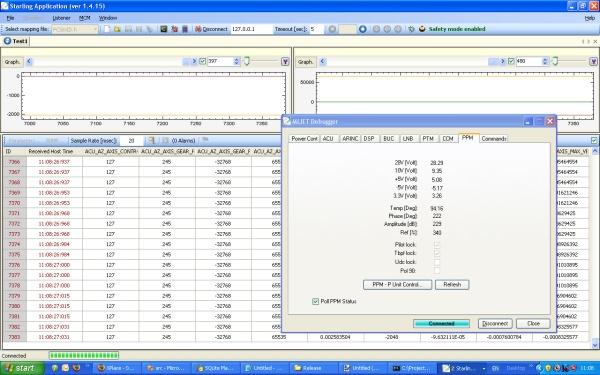Click left scroll arrow on left graph
The height and width of the screenshot is (375, 600).
click(x=29, y=61)
